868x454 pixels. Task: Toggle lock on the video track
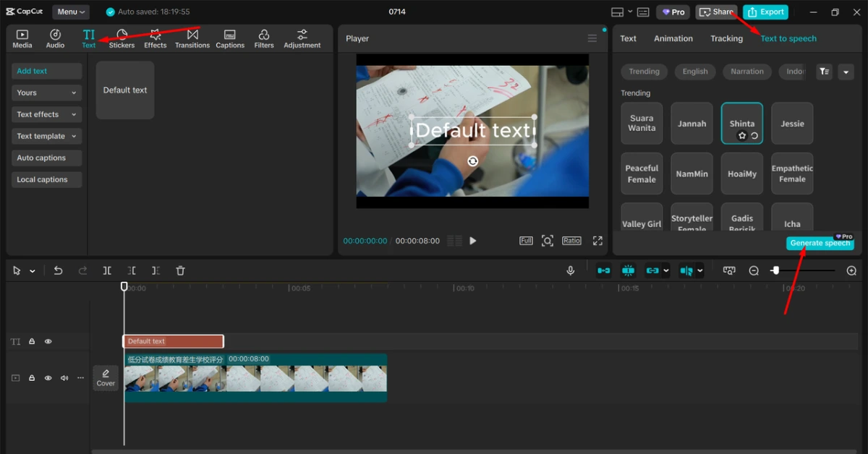pos(32,378)
